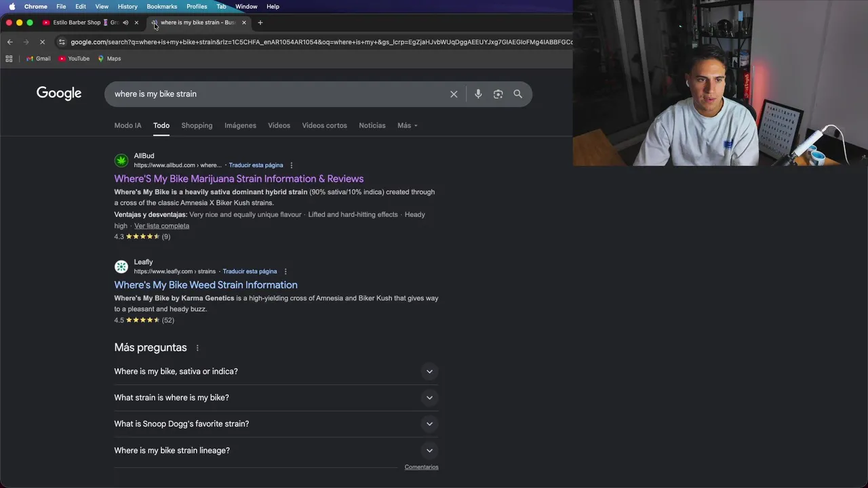868x488 pixels.
Task: Open a new tab with plus button
Action: pyautogui.click(x=260, y=22)
